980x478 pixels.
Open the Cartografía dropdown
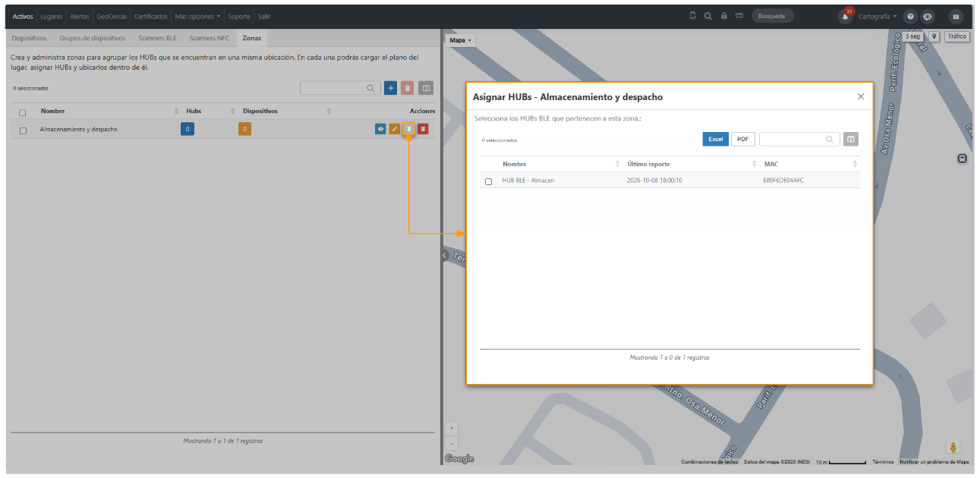[x=878, y=17]
